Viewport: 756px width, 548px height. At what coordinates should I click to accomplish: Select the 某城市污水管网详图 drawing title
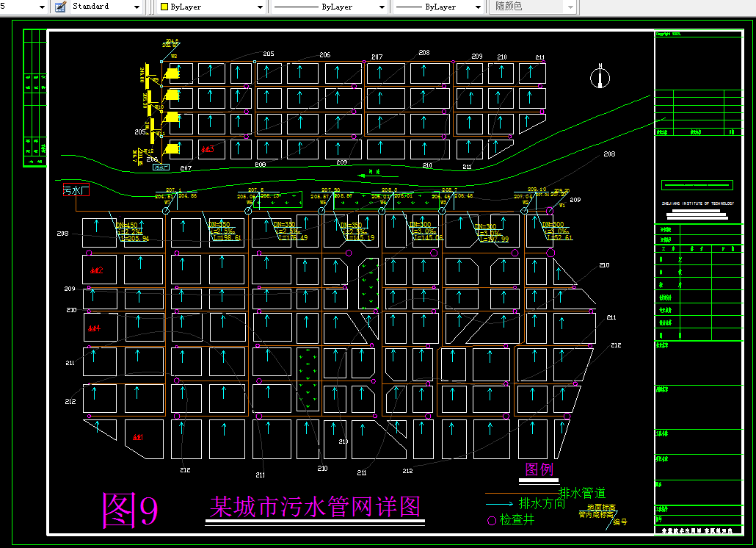point(315,507)
